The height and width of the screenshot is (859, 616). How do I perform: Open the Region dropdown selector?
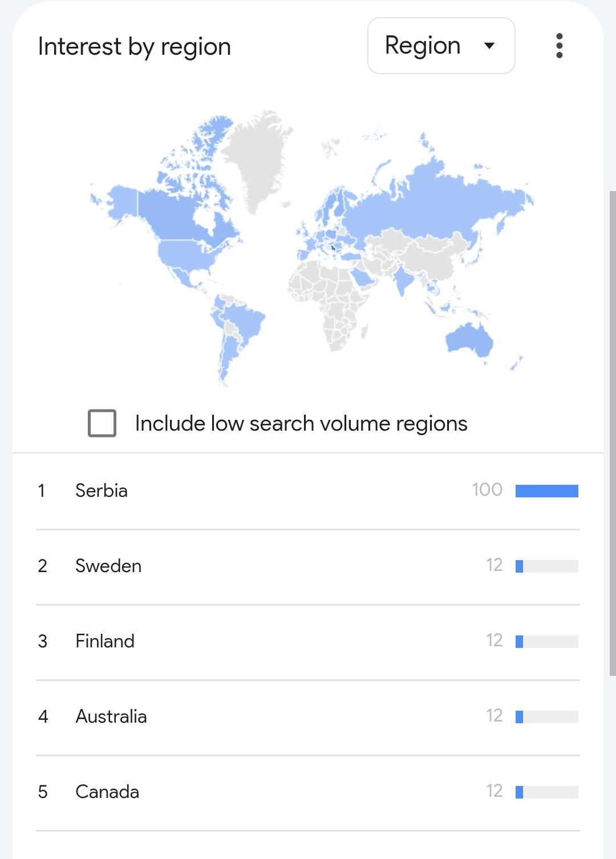pyautogui.click(x=441, y=46)
